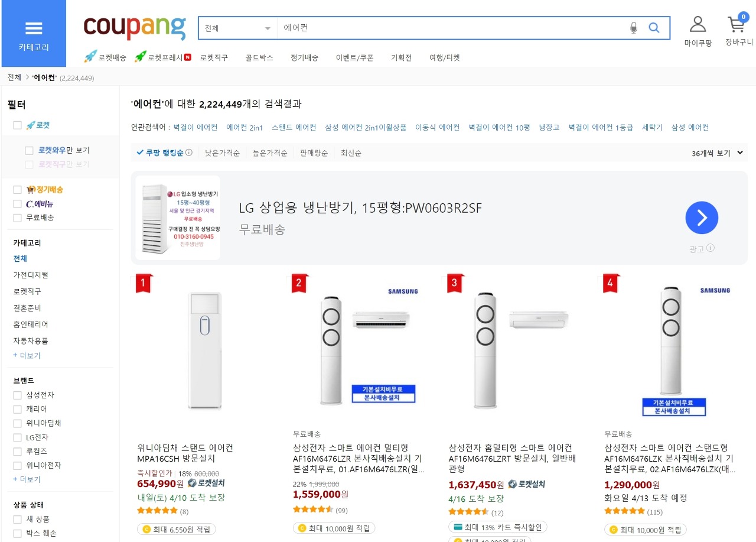Image resolution: width=756 pixels, height=542 pixels.
Task: Open the 36개씩 보기 dropdown
Action: click(717, 153)
